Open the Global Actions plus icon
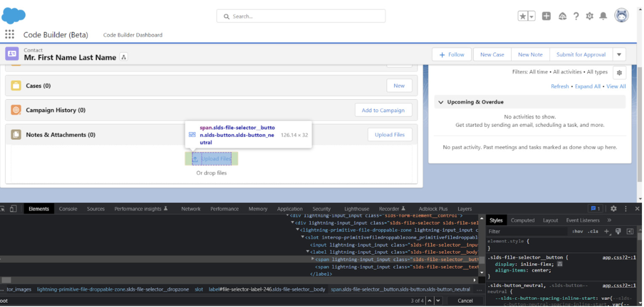 click(546, 16)
